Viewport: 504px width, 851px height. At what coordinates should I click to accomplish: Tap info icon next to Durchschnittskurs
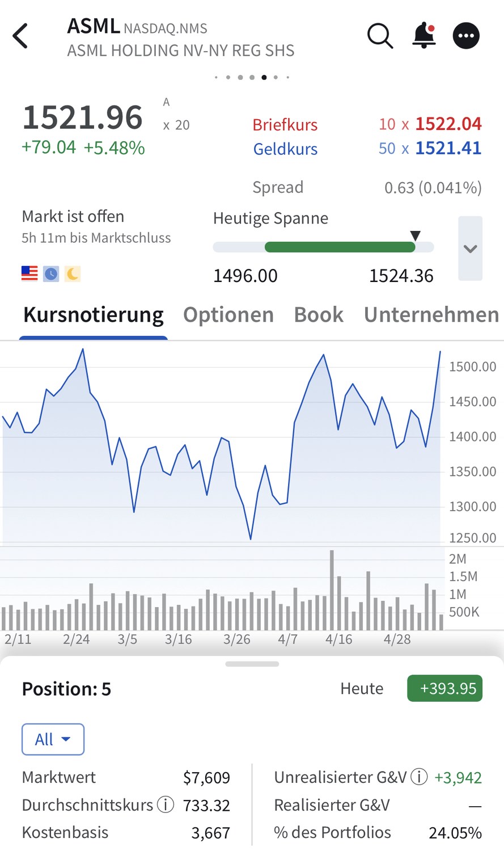pyautogui.click(x=166, y=804)
